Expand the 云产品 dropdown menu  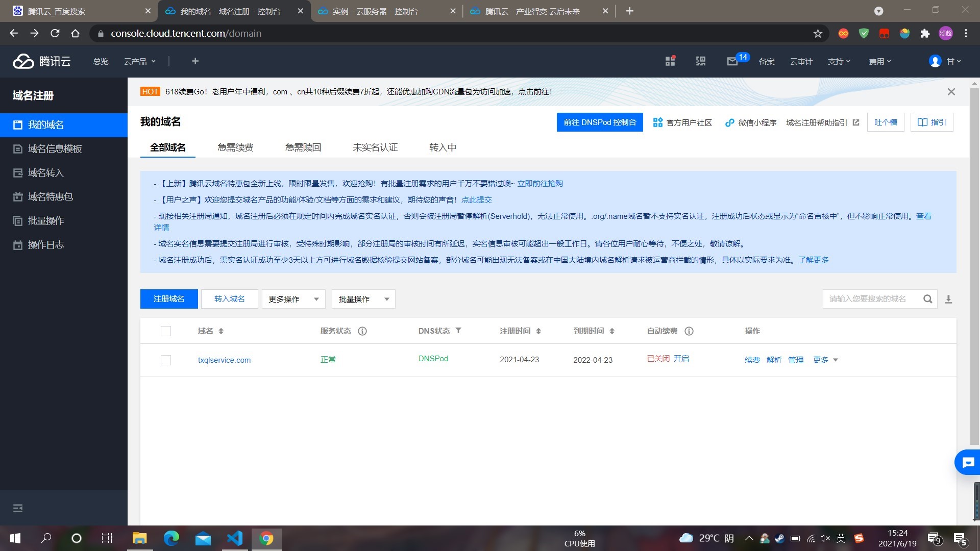[x=139, y=61]
